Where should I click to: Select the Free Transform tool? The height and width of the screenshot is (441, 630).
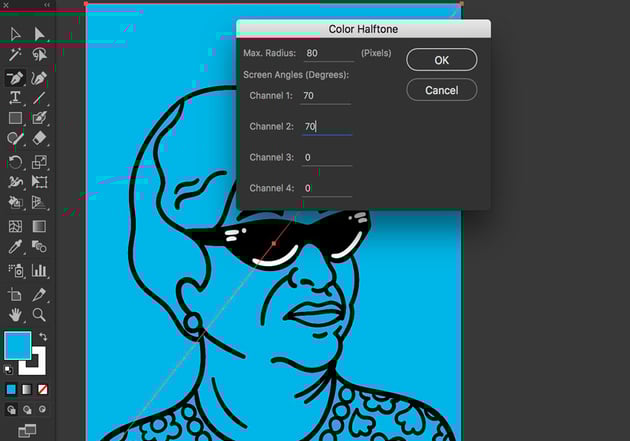point(39,182)
